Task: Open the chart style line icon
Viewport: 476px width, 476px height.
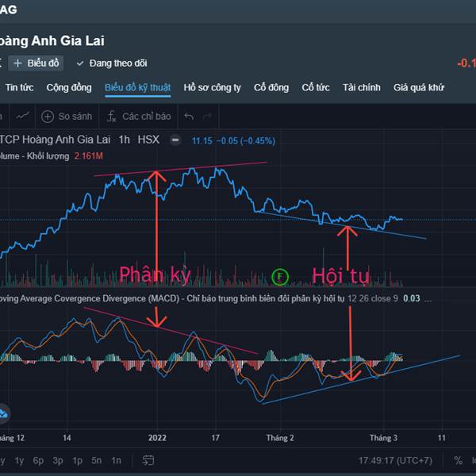Action: pos(22,117)
